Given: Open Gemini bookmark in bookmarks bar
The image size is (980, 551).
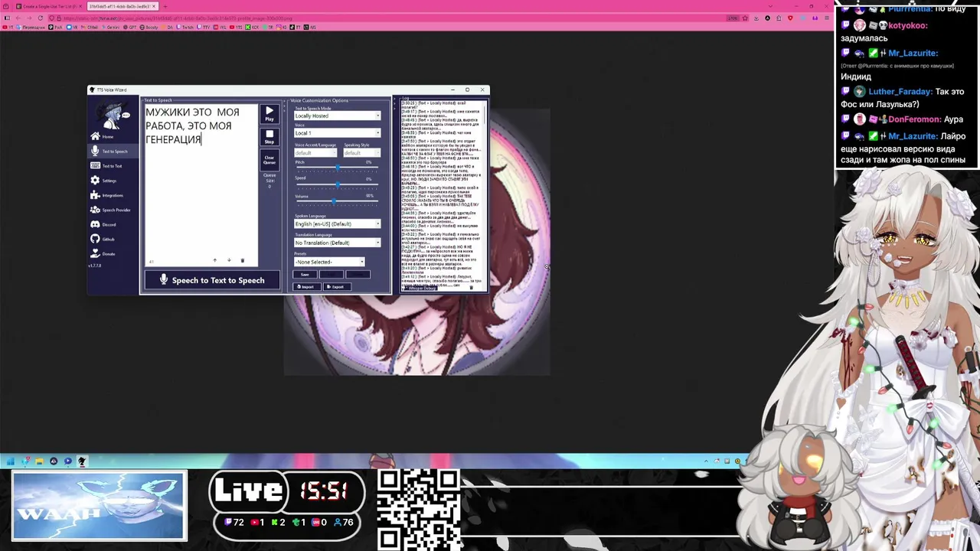Looking at the screenshot, I should [111, 27].
